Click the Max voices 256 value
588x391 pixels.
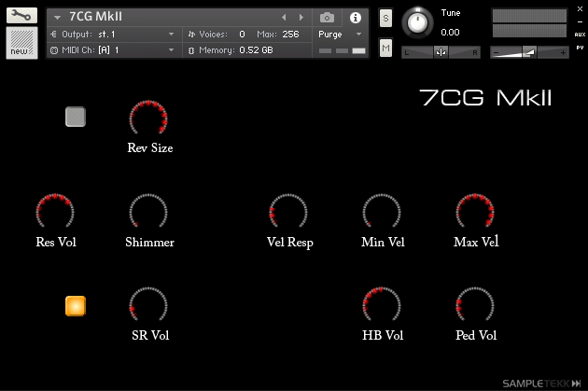(290, 35)
